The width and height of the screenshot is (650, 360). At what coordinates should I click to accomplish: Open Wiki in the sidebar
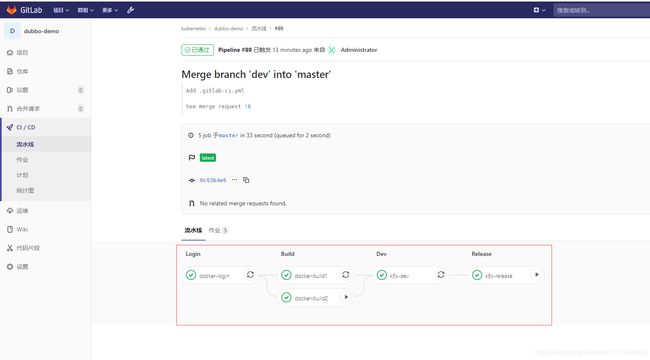pos(22,229)
